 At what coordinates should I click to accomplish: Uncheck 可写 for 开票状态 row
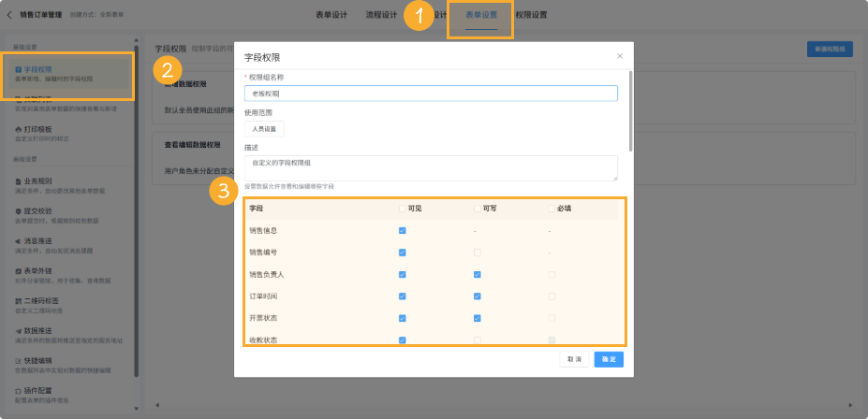point(478,318)
